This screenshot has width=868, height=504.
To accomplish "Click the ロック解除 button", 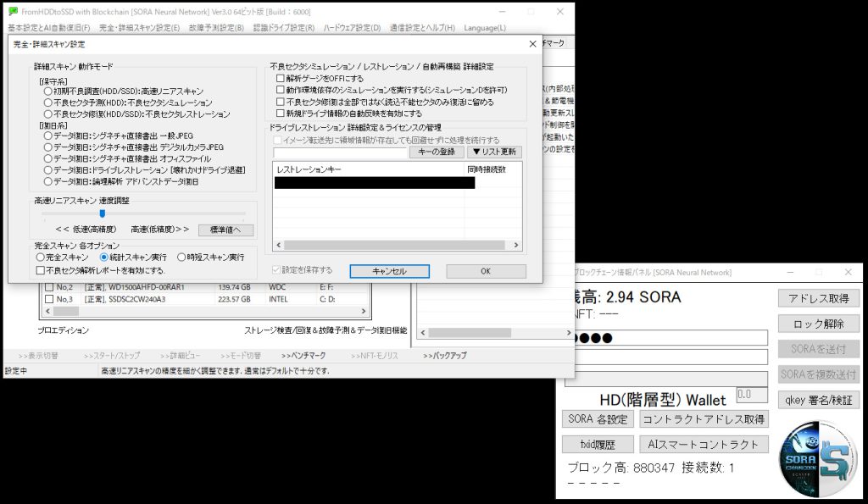I will tap(819, 324).
